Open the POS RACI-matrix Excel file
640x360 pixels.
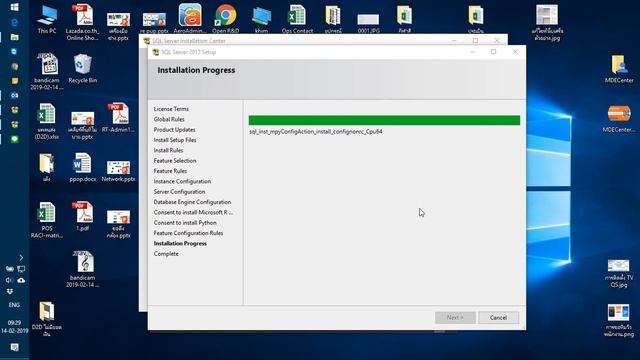coord(47,220)
